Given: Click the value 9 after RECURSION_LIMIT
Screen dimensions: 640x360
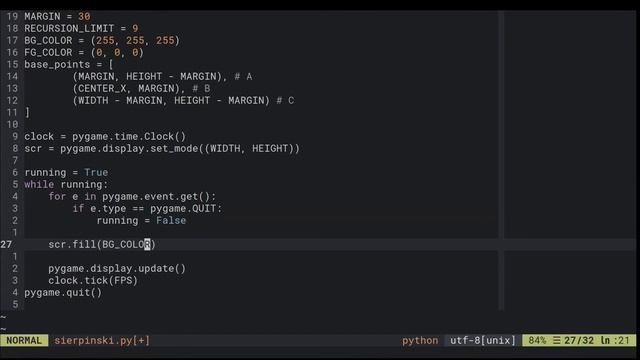Looking at the screenshot, I should pyautogui.click(x=135, y=29).
